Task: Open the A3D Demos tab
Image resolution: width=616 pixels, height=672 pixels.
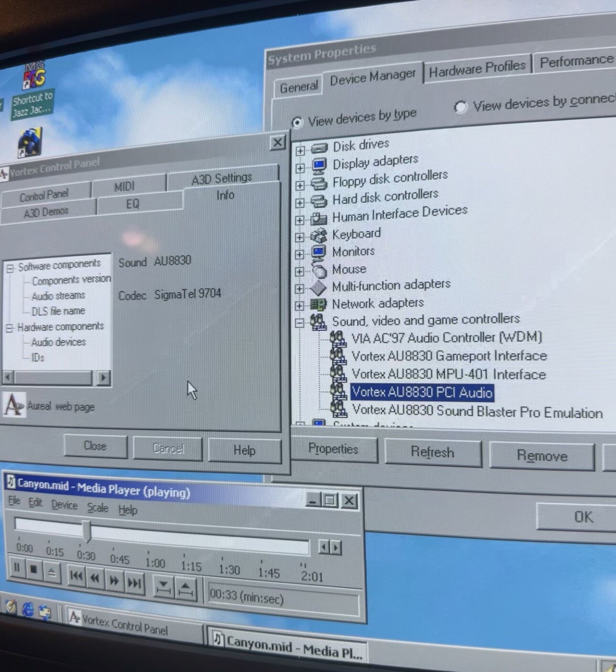Action: [x=46, y=212]
